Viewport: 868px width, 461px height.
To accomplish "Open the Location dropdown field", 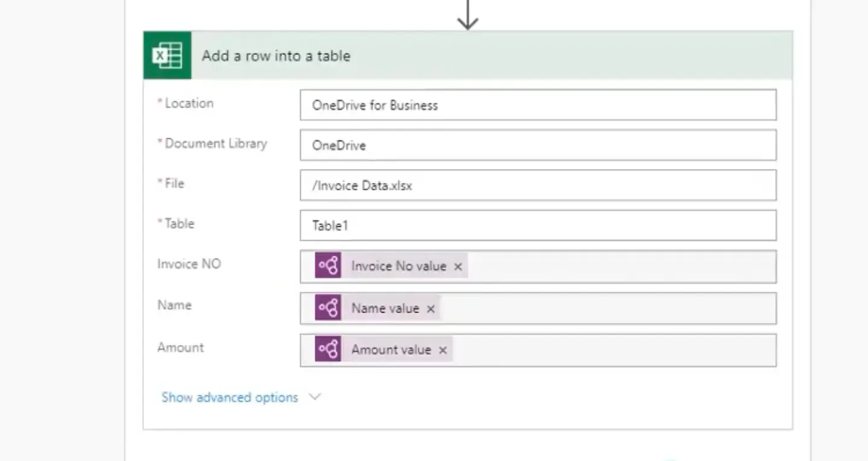I will pos(538,105).
